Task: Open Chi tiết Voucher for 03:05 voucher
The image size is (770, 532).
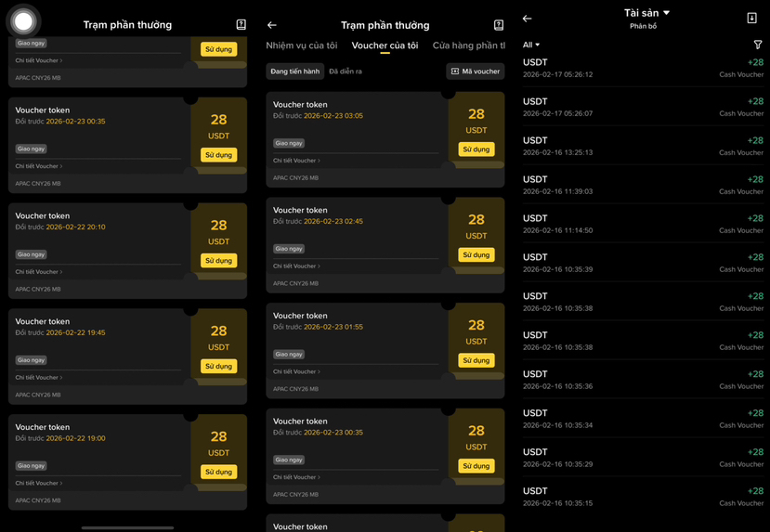Action: coord(296,161)
